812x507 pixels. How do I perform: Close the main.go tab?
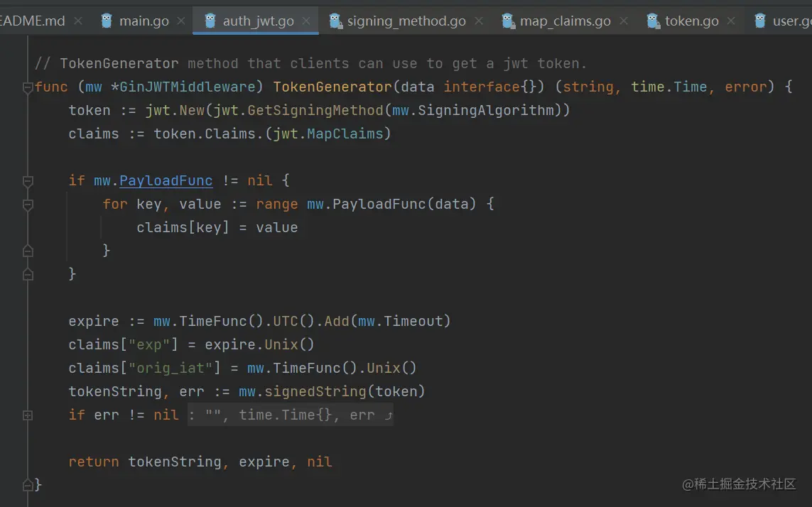click(x=181, y=21)
